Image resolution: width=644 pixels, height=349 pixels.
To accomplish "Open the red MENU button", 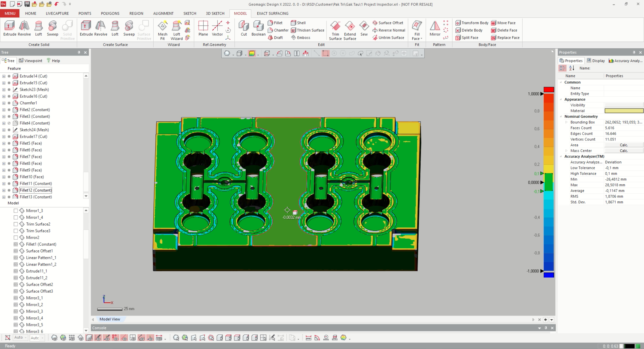I will click(x=10, y=13).
